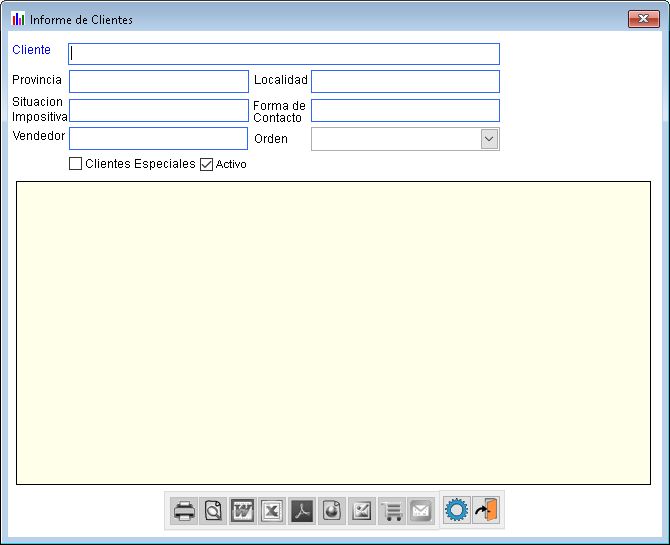Exit the form using the door icon

point(486,510)
